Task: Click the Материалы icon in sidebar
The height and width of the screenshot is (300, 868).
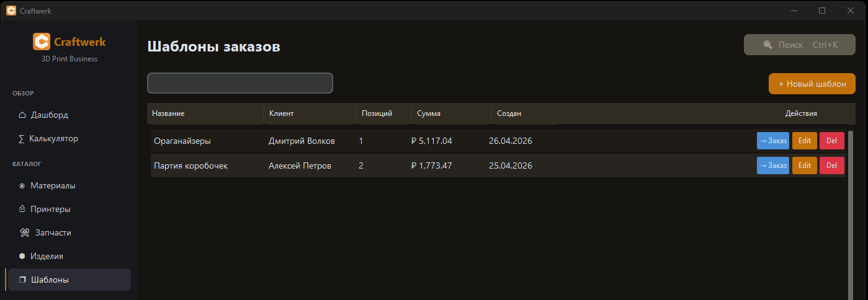Action: [x=22, y=185]
